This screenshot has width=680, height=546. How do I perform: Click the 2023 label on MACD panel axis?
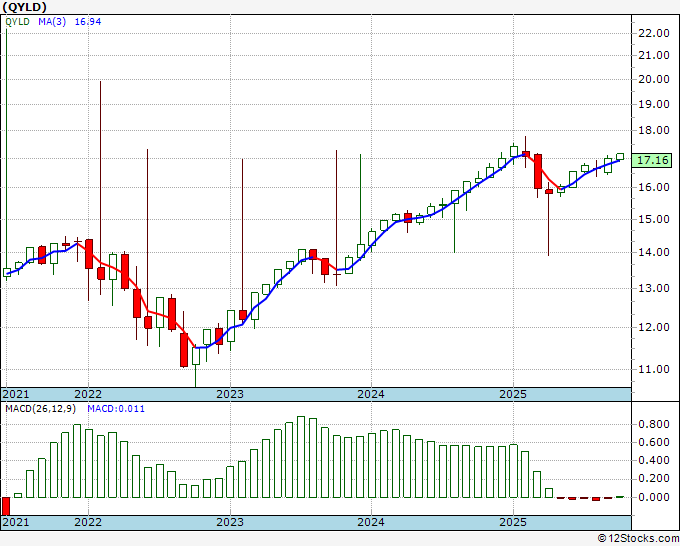click(x=230, y=522)
